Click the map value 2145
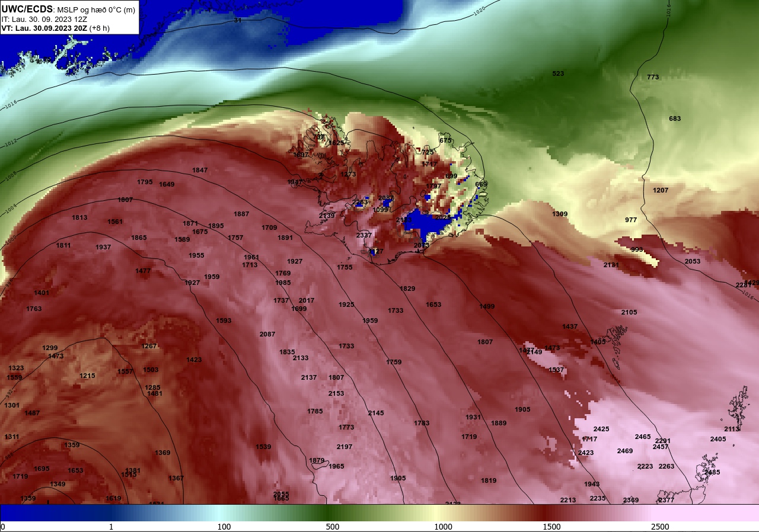The image size is (759, 532). click(x=376, y=413)
